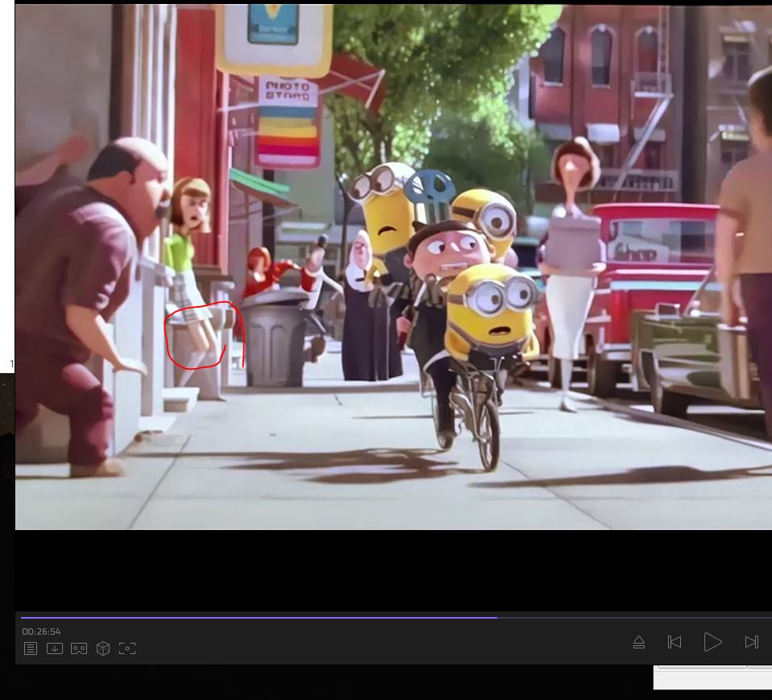Seek within the purple played progress section

[x=258, y=618]
